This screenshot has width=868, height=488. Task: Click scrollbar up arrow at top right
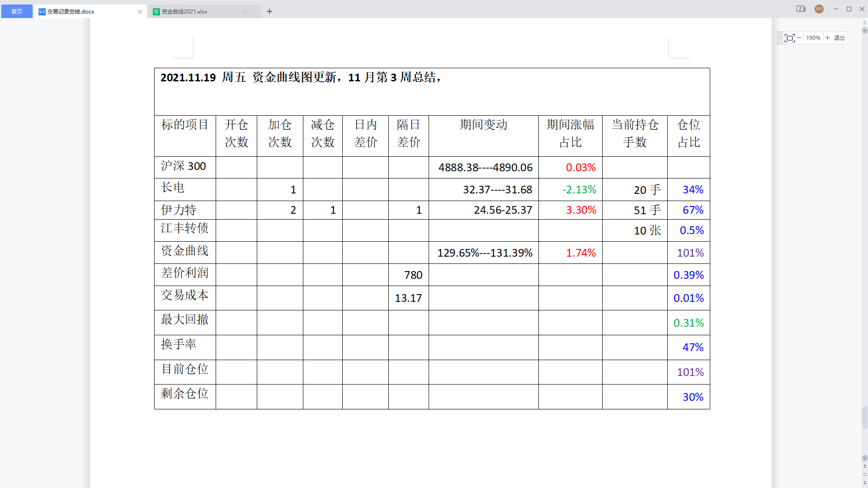pos(864,31)
